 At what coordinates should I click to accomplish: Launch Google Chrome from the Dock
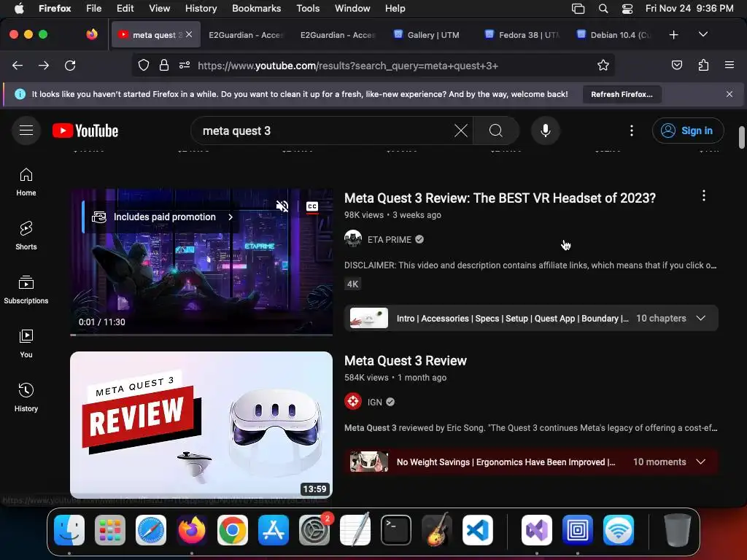click(233, 530)
